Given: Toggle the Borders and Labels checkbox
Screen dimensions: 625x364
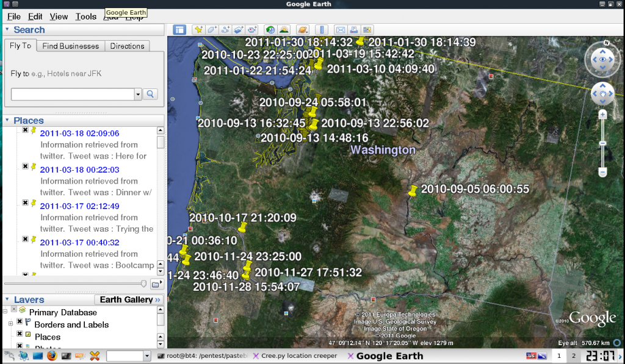Looking at the screenshot, I should [20, 321].
